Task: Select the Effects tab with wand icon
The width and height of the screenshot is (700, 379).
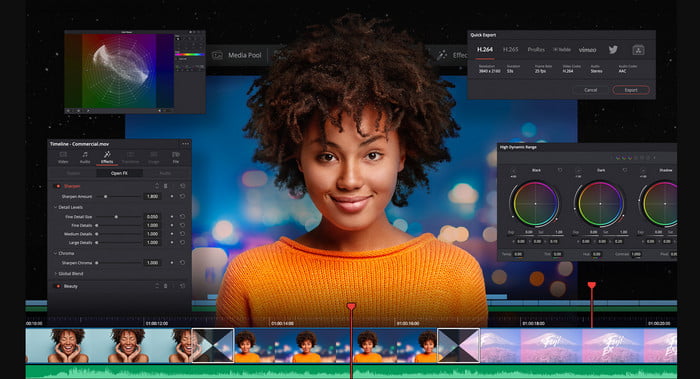Action: [x=107, y=157]
